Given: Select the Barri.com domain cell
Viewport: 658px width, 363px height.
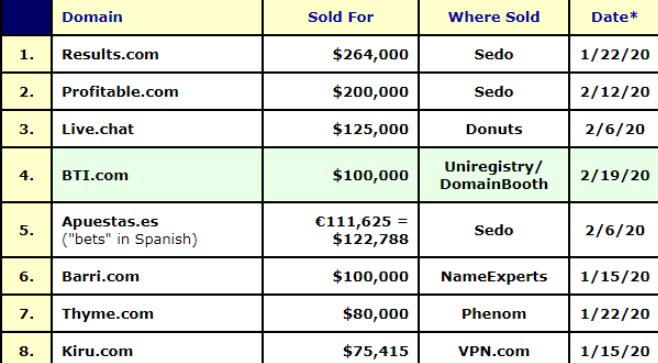Looking at the screenshot, I should click(157, 277).
